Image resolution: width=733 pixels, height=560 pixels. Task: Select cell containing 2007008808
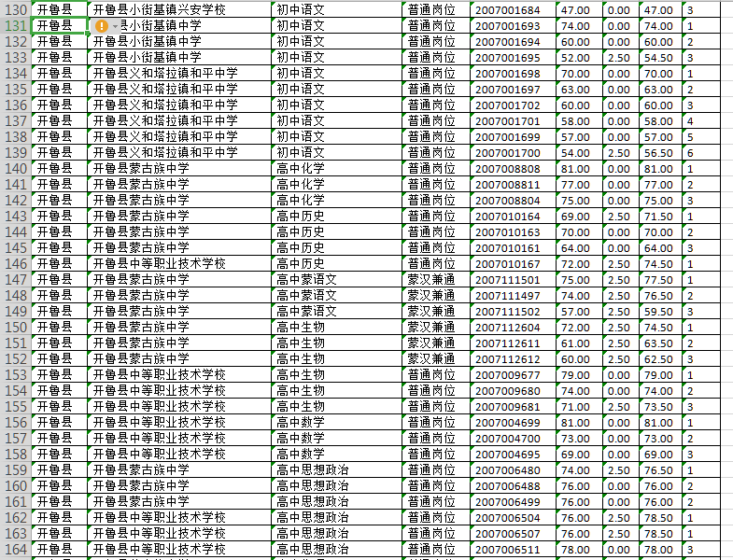pyautogui.click(x=512, y=169)
